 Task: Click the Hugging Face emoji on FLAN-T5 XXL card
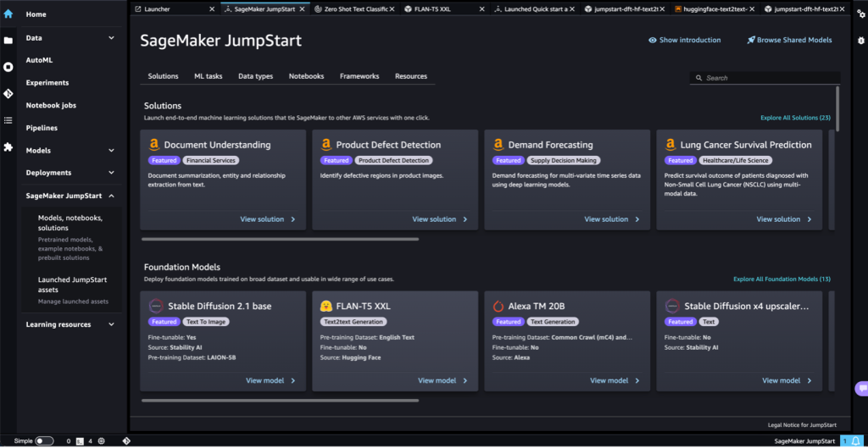click(326, 306)
